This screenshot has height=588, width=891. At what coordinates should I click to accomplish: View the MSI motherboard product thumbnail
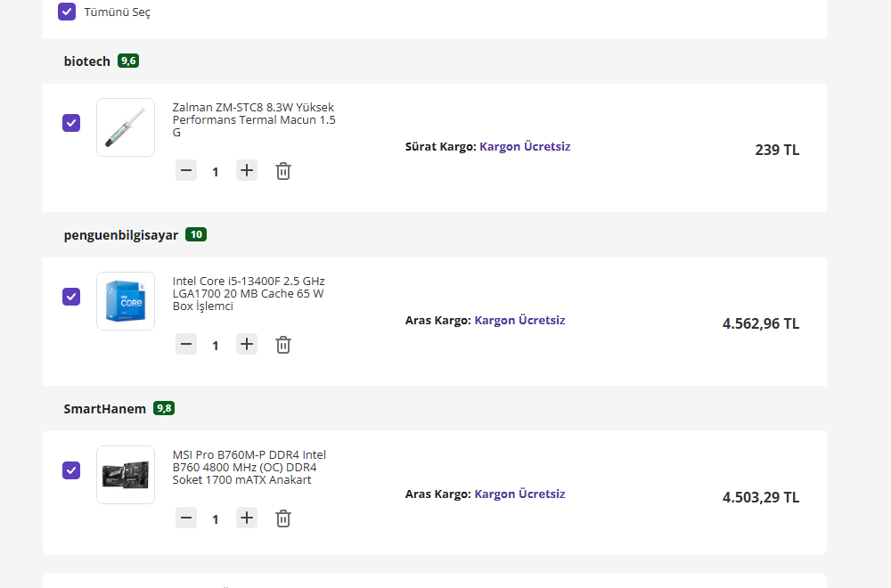point(126,475)
